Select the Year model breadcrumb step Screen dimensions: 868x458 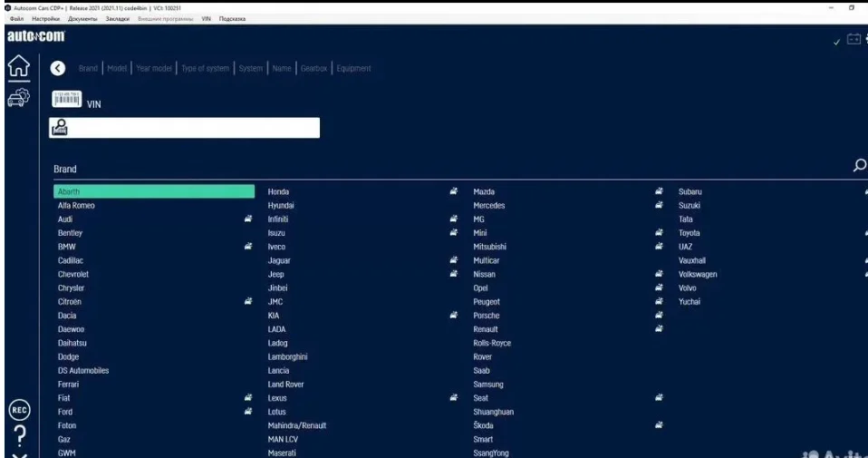pos(154,68)
